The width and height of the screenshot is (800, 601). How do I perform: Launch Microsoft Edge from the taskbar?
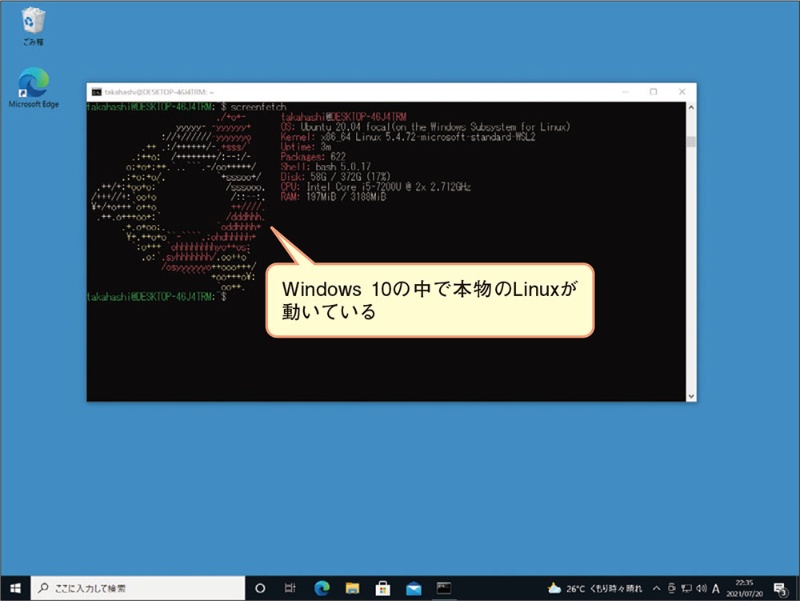(322, 587)
